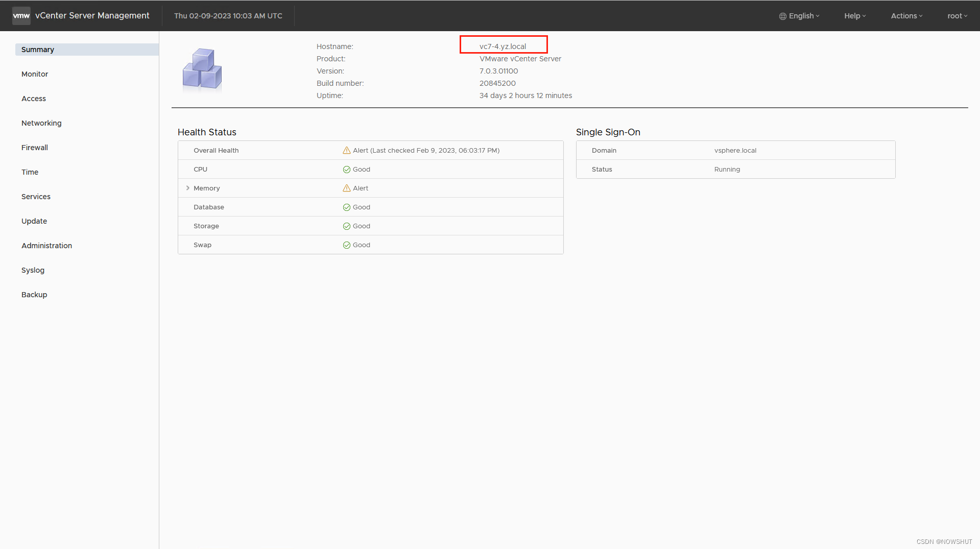Click the Database row label
980x549 pixels.
pos(209,207)
